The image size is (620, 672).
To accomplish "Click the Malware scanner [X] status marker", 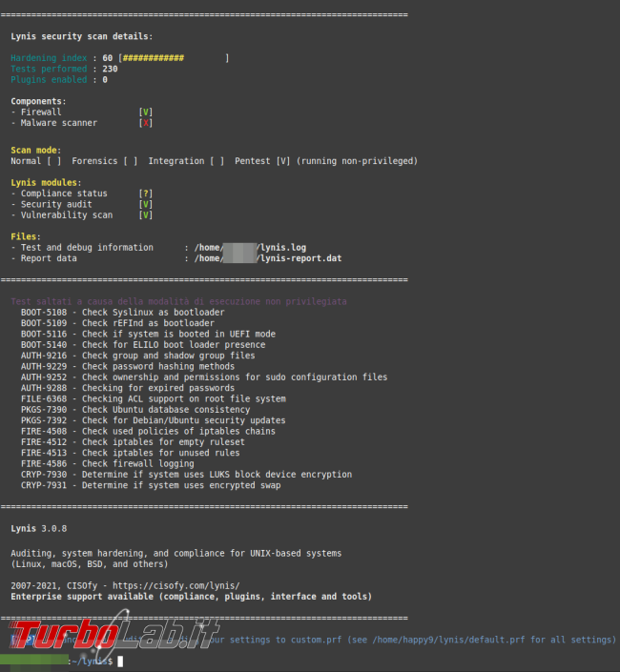I will (x=146, y=123).
